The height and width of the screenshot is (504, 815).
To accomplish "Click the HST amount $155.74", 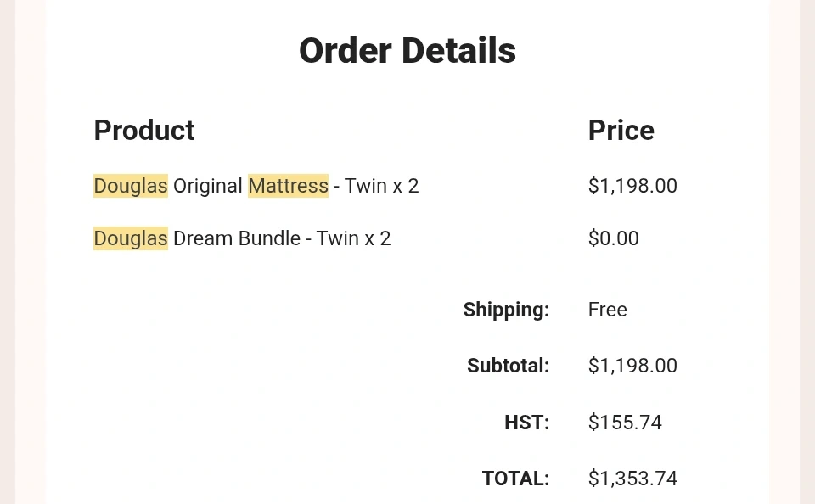I will 625,423.
